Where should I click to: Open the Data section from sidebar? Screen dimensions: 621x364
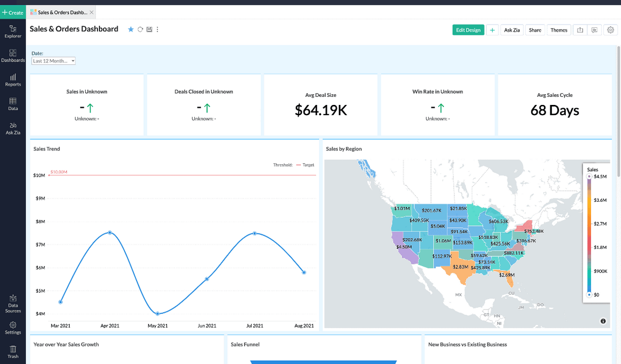pyautogui.click(x=13, y=103)
